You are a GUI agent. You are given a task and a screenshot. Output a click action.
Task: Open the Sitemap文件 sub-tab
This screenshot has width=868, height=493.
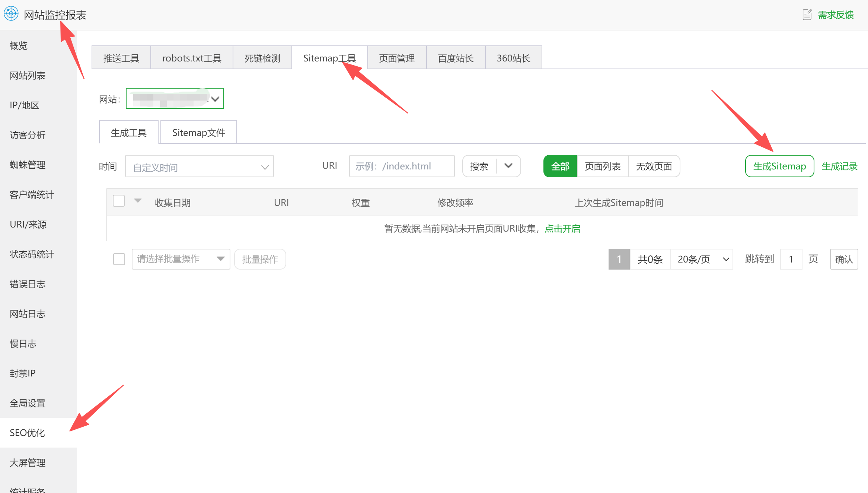(x=198, y=133)
